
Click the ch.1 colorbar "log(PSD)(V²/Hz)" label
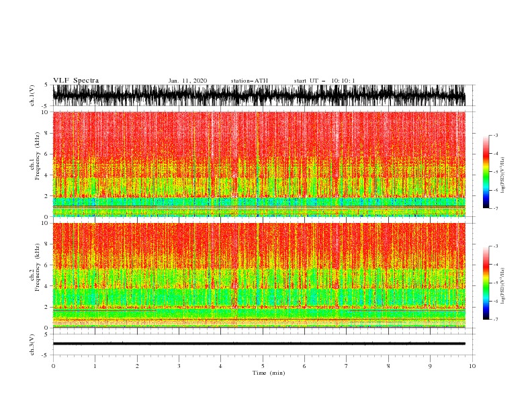(502, 175)
